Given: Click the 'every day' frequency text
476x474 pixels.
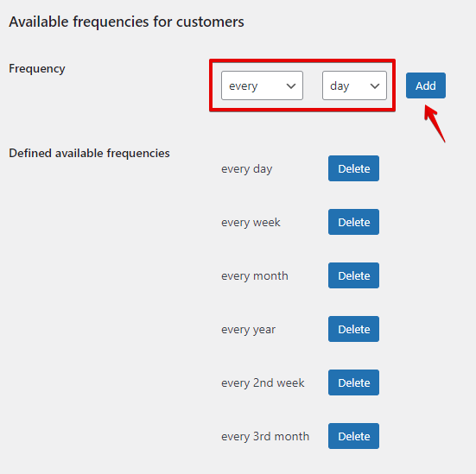Looking at the screenshot, I should [x=246, y=169].
